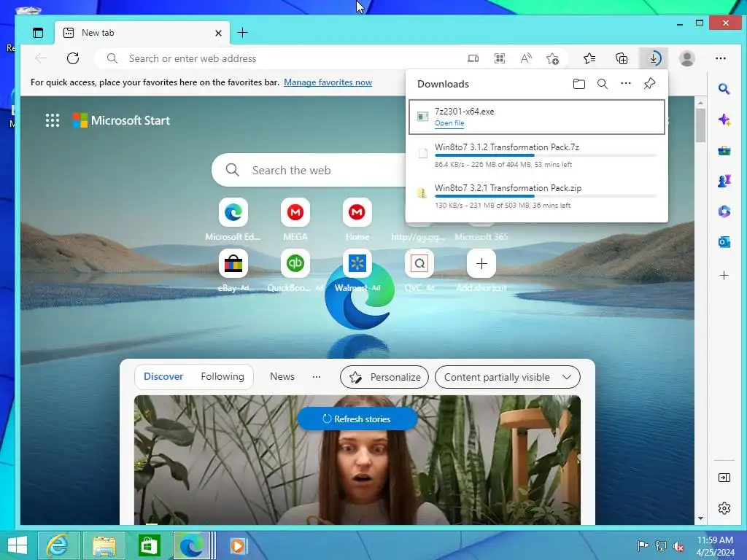Switch to the Following feed tab

click(222, 377)
